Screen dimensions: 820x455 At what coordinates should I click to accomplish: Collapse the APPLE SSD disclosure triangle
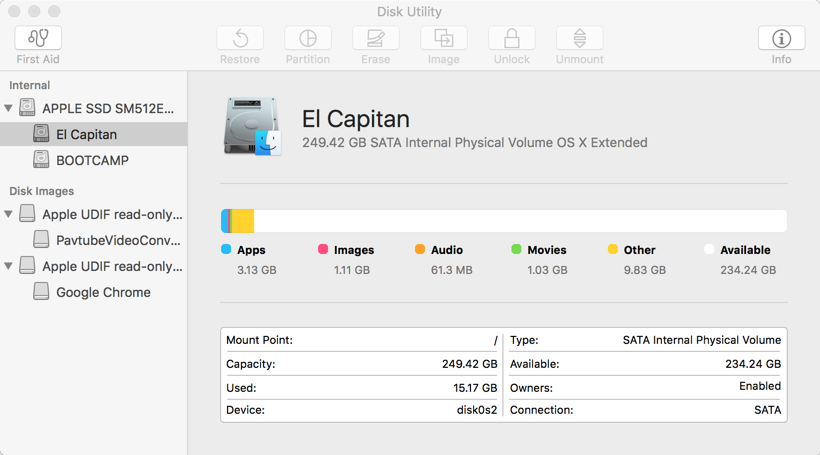9,108
